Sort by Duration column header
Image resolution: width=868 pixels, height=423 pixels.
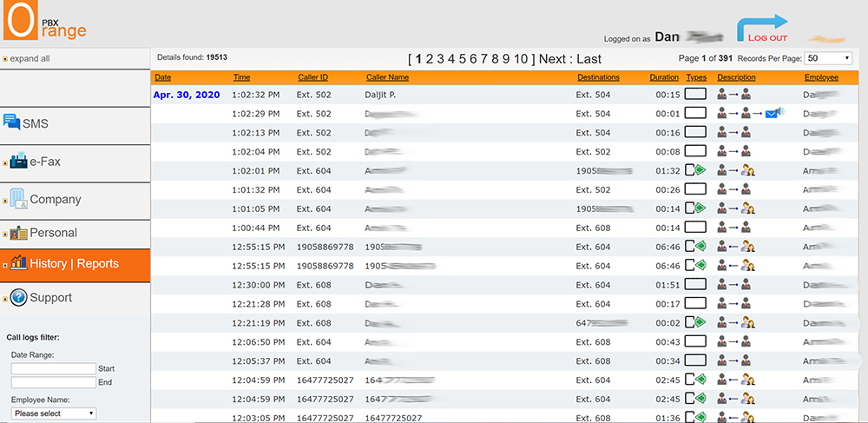pos(664,77)
